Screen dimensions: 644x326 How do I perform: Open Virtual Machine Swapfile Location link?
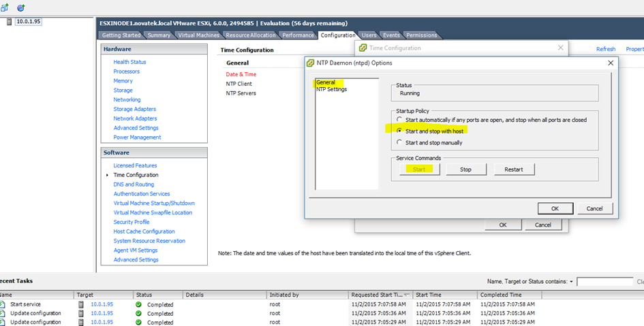point(153,213)
